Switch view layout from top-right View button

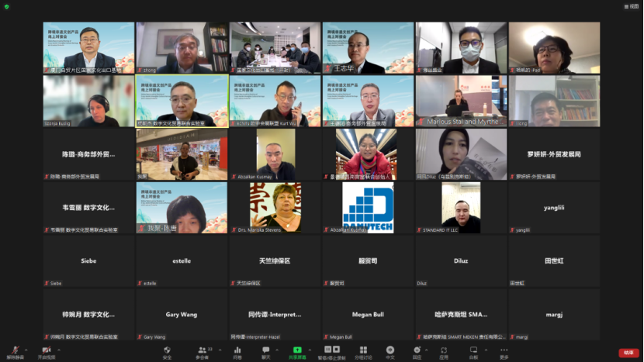633,6
